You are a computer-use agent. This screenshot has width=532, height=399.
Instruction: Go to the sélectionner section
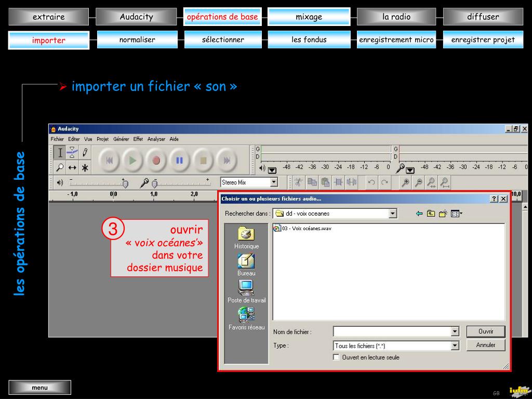pos(223,39)
